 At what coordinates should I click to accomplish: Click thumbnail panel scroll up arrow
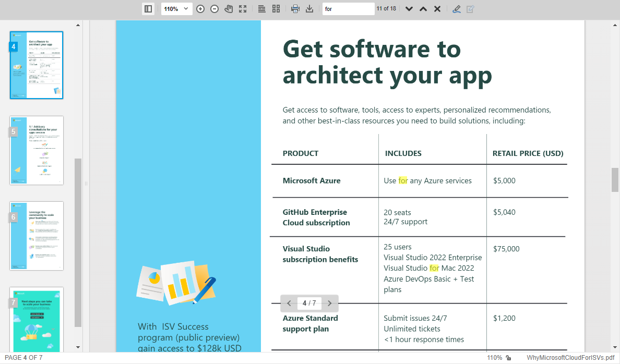78,25
